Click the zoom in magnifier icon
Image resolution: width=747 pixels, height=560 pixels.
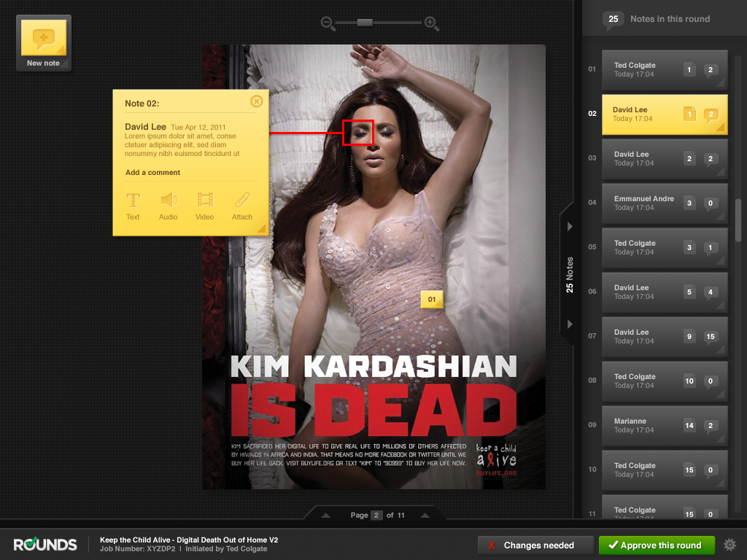(x=431, y=23)
